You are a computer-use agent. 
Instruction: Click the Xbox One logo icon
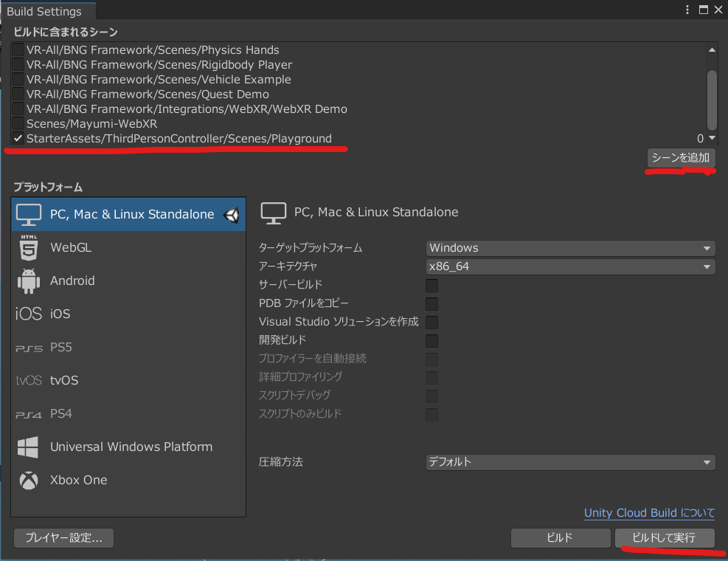(x=29, y=480)
